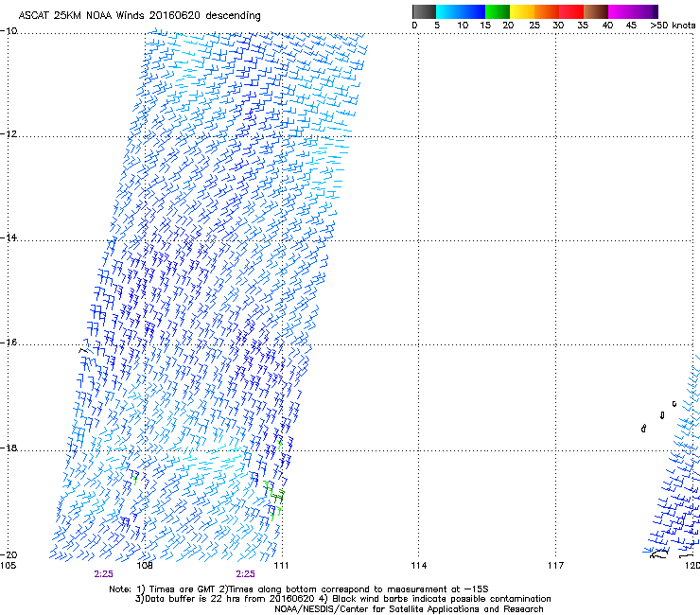The image size is (700, 615).
Task: Click the dark purple 45-50 knot segment
Action: click(x=645, y=11)
